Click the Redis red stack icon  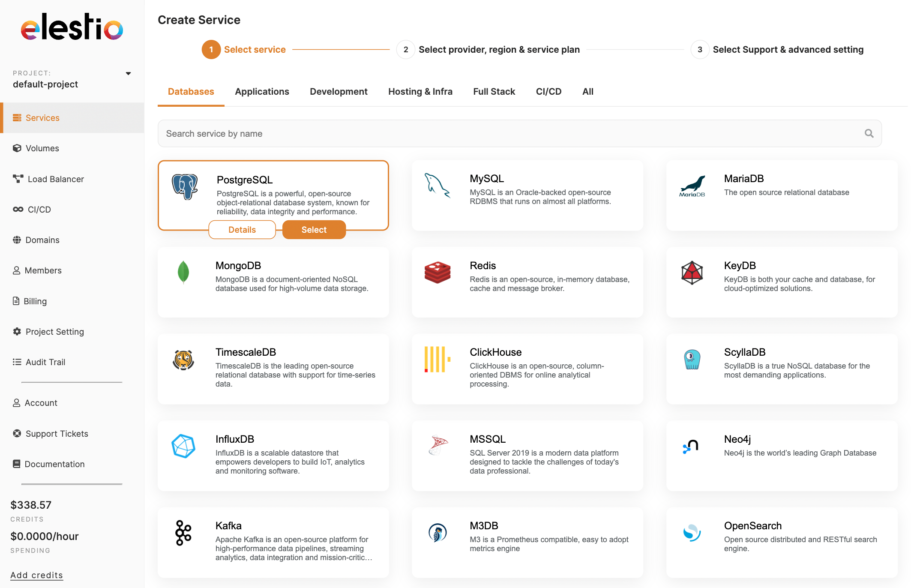(437, 273)
